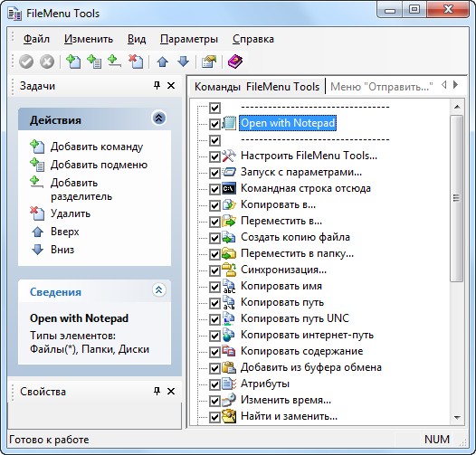Select Команды FileMenu Tools tab

[x=257, y=87]
